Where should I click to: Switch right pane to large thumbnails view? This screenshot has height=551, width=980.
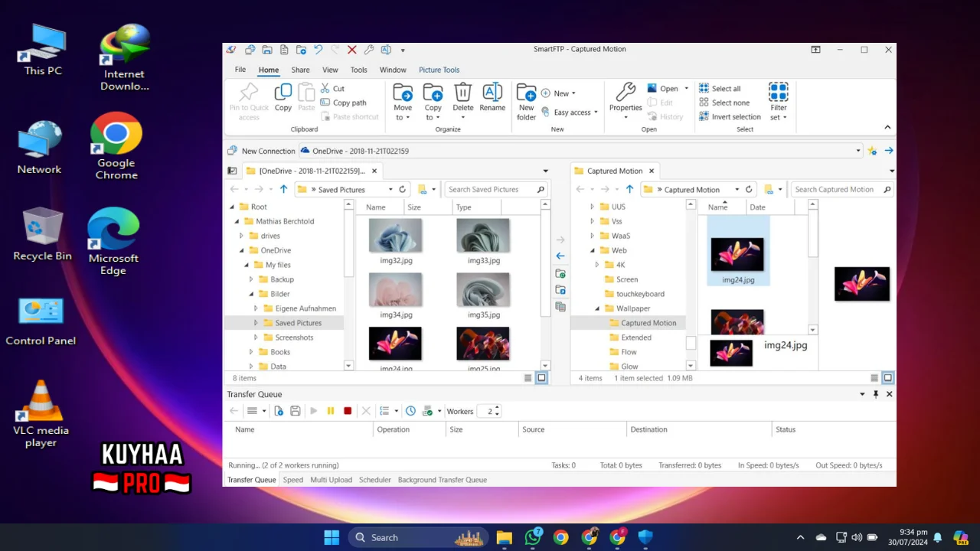888,378
